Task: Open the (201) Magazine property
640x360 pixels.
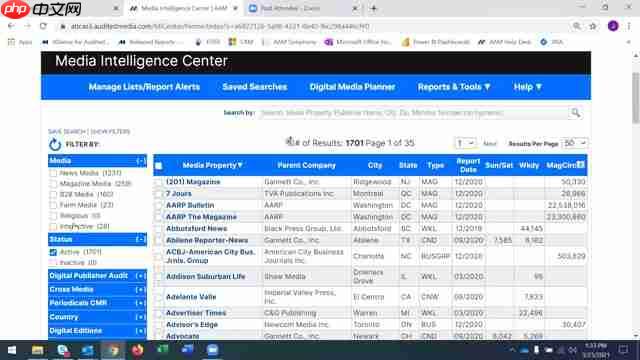Action: pyautogui.click(x=193, y=182)
